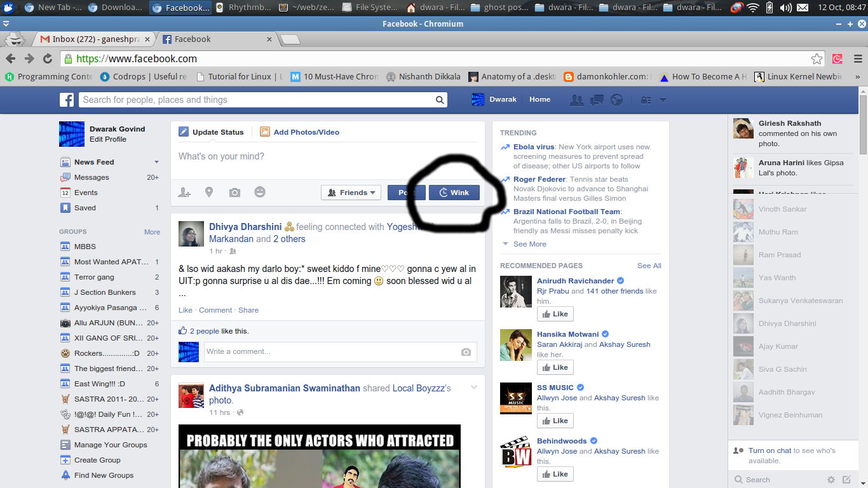868x488 pixels.
Task: Add location pin to status
Action: (x=208, y=192)
